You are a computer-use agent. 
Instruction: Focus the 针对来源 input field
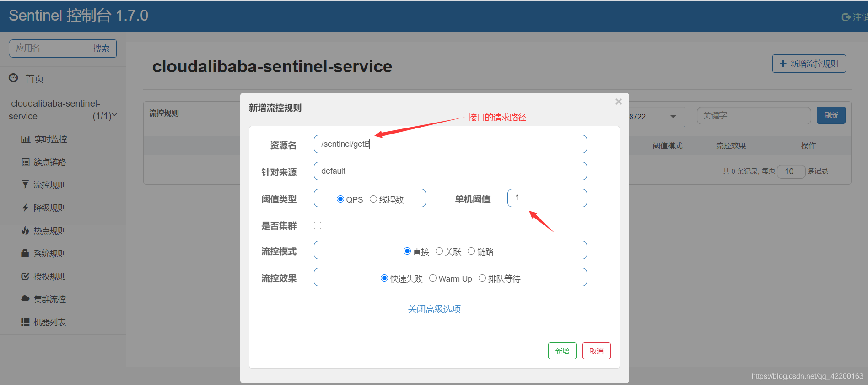(450, 171)
